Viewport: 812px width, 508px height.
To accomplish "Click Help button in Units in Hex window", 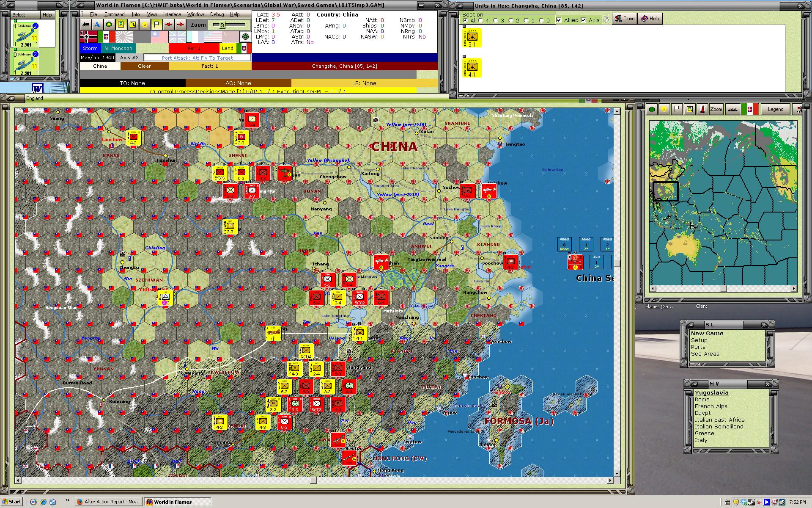I will point(650,19).
